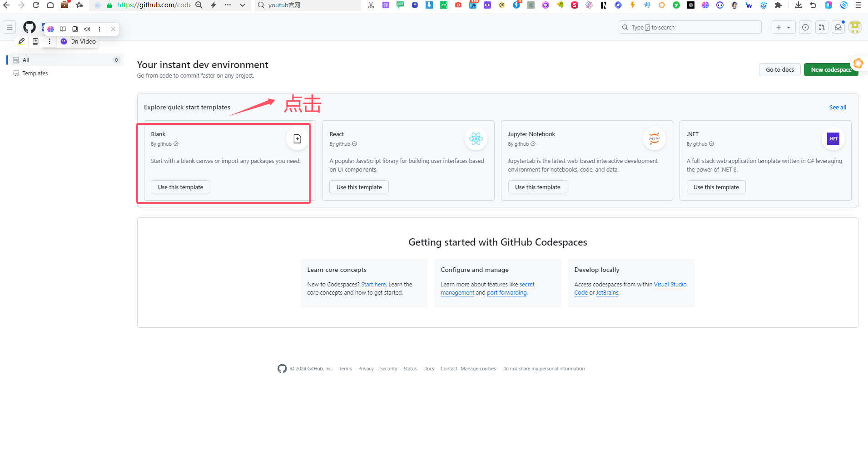
Task: Click the browser undo arrow icon
Action: 813,5
